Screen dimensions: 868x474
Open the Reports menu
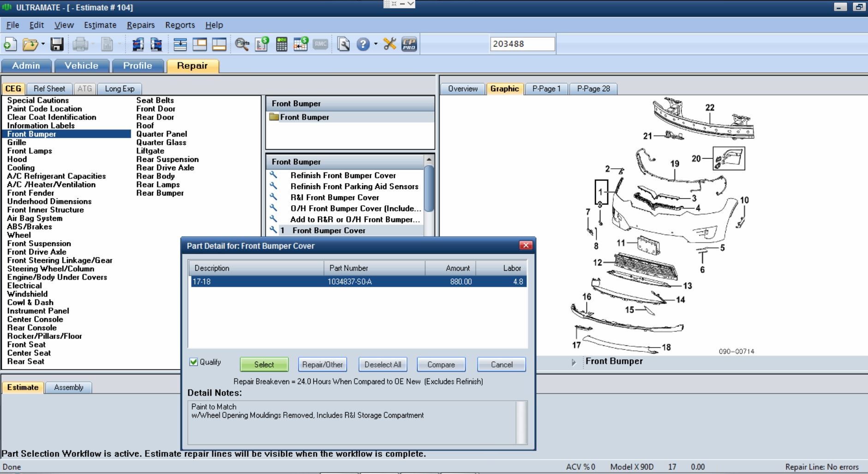[180, 25]
